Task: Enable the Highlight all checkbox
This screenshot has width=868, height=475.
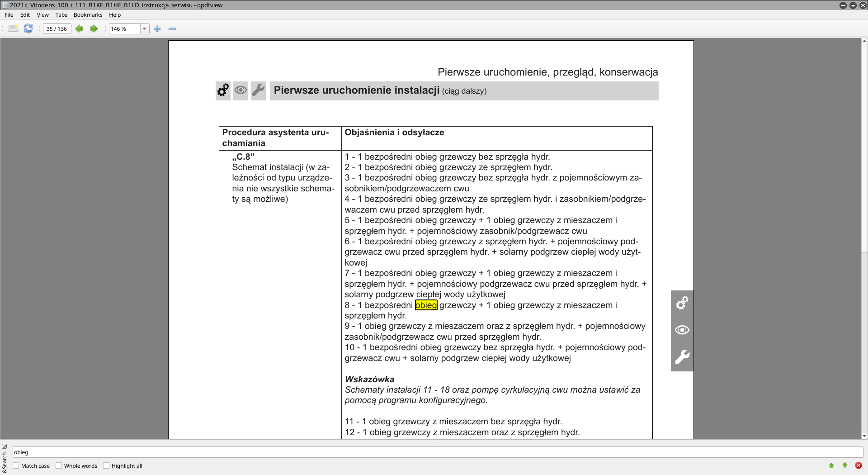Action: (x=106, y=465)
